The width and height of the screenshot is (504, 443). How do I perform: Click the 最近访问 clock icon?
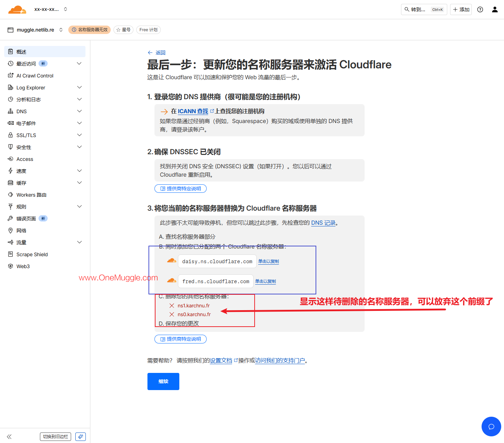click(11, 63)
